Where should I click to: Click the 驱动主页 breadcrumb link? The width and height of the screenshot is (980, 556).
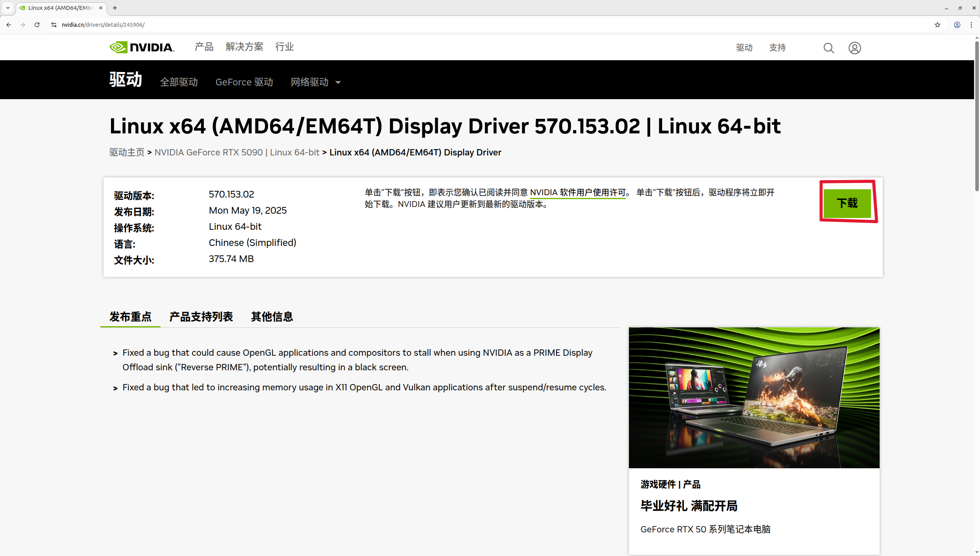127,152
